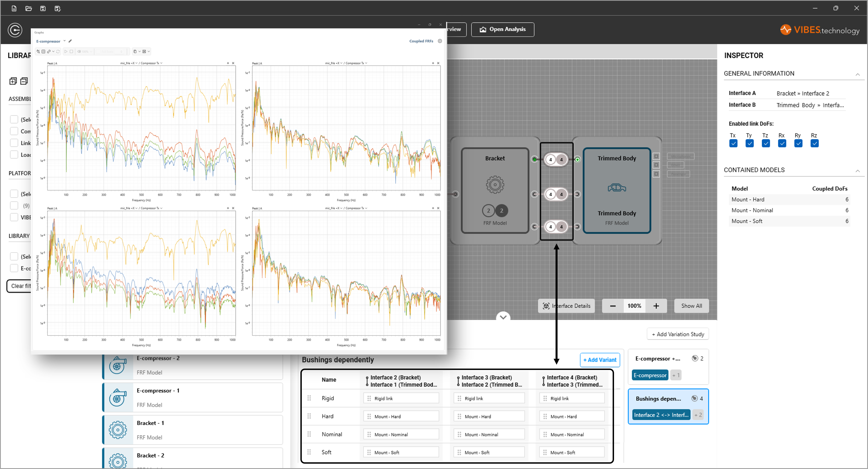
Task: Click the open folder icon in title bar
Action: [x=29, y=8]
